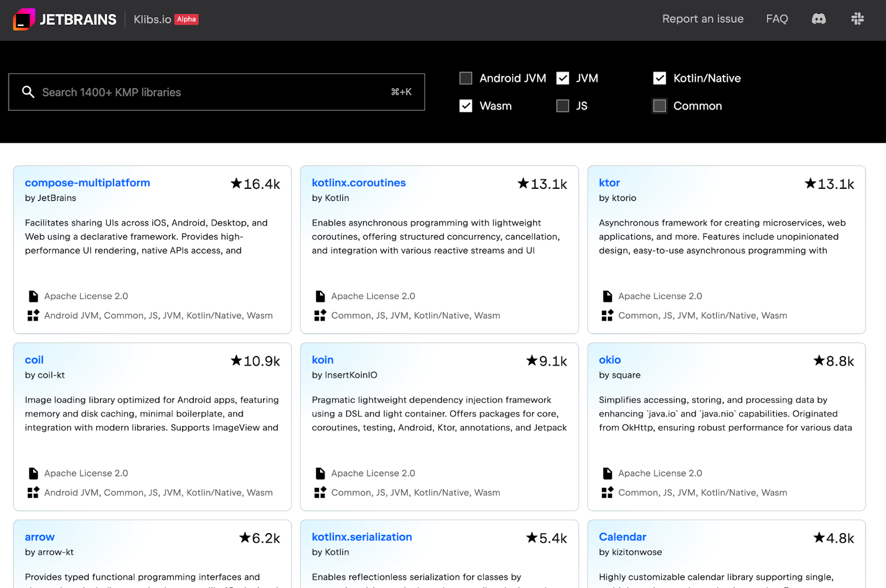Click the ktor star icon
This screenshot has height=588, width=886.
[811, 183]
